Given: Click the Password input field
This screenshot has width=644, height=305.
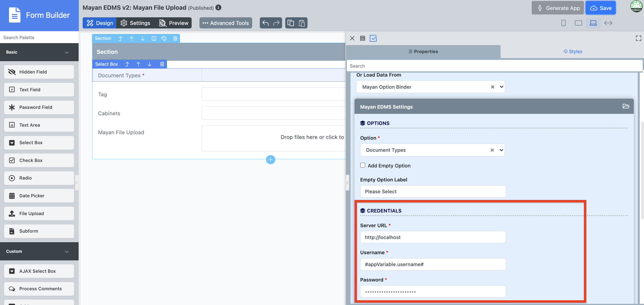Looking at the screenshot, I should pos(433,291).
